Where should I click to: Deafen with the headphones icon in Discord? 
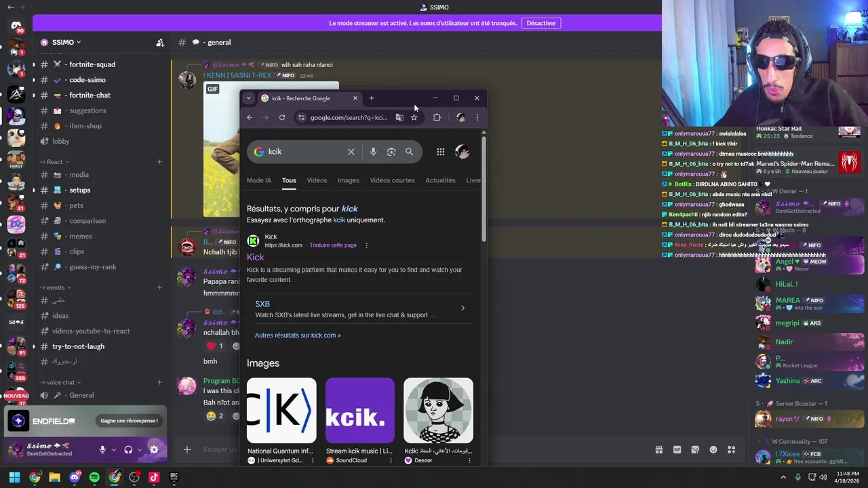[128, 449]
